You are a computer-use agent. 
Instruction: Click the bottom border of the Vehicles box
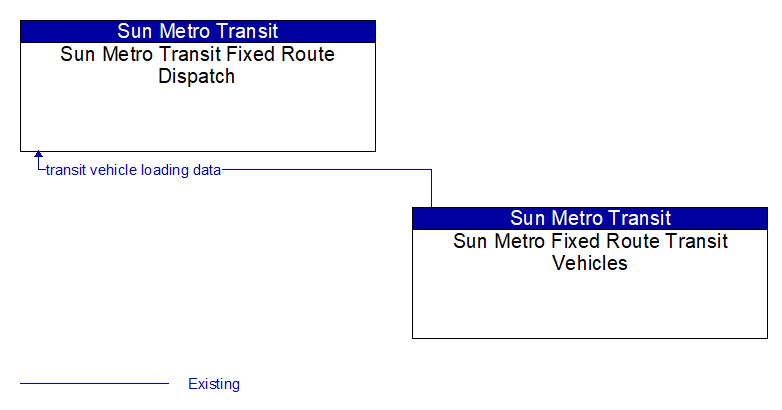coord(590,338)
